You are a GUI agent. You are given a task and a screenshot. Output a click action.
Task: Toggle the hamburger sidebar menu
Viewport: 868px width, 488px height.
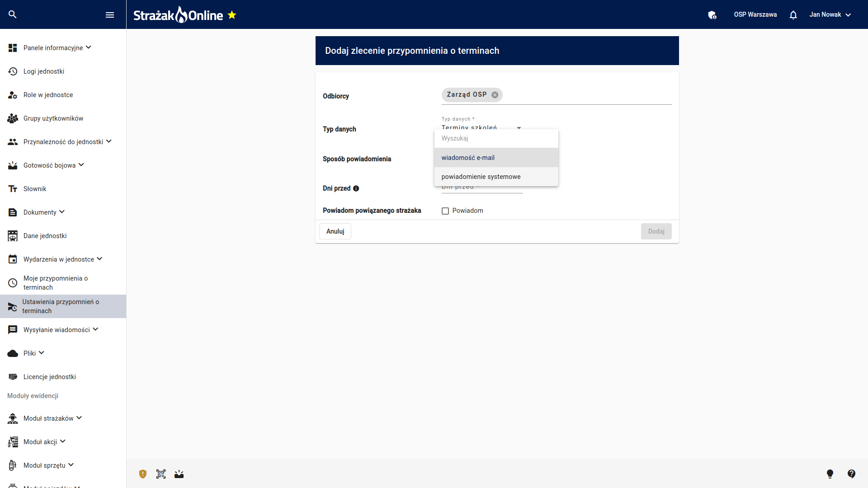coord(109,15)
